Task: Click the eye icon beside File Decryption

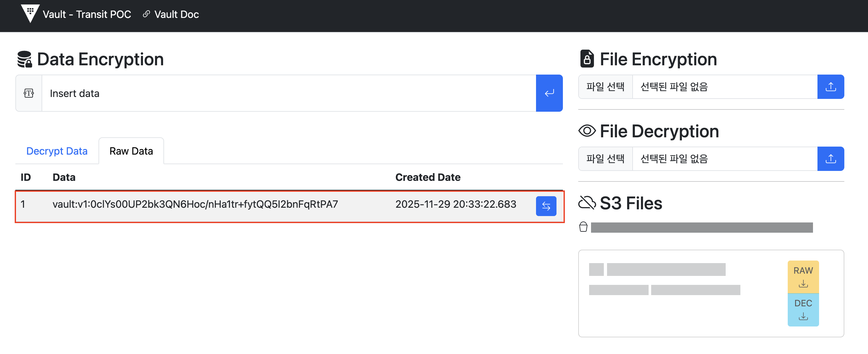Action: click(587, 131)
